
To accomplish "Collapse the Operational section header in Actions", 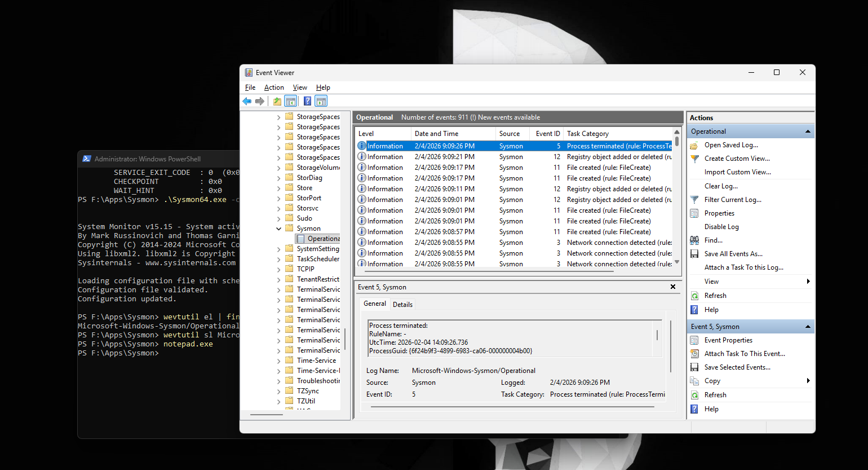I will point(808,130).
